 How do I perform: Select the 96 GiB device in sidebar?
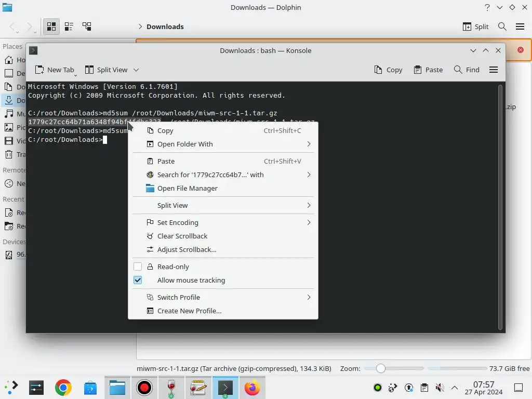14,255
